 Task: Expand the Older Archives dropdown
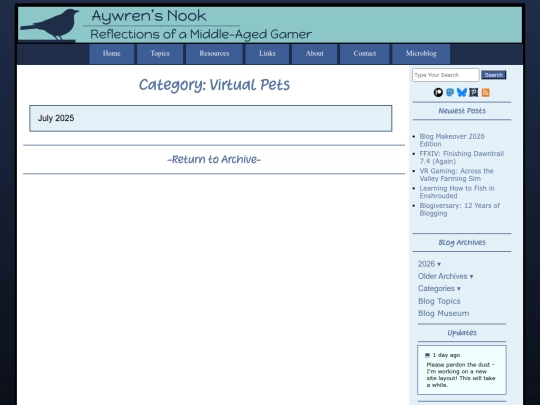pyautogui.click(x=446, y=276)
